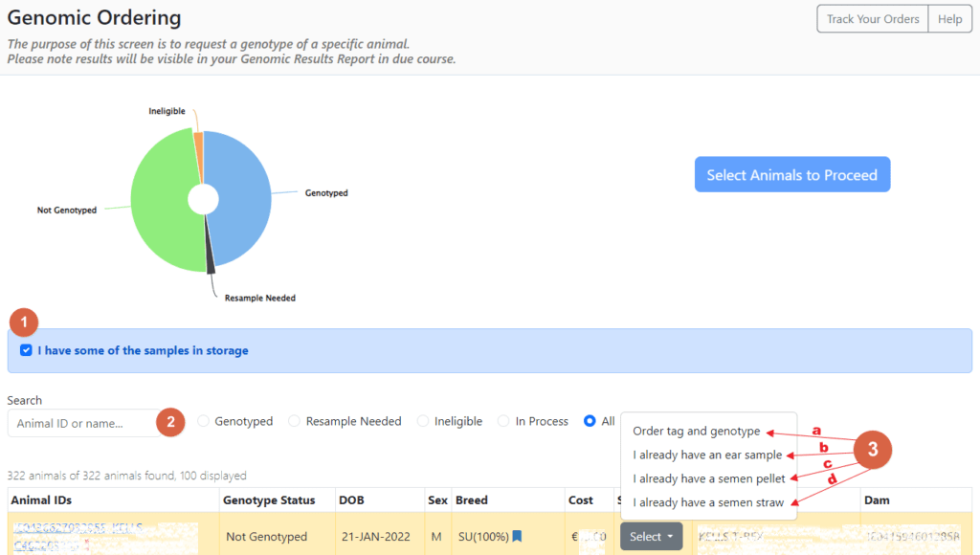Select the Genotyped radio filter
The height and width of the screenshot is (555, 980).
203,421
